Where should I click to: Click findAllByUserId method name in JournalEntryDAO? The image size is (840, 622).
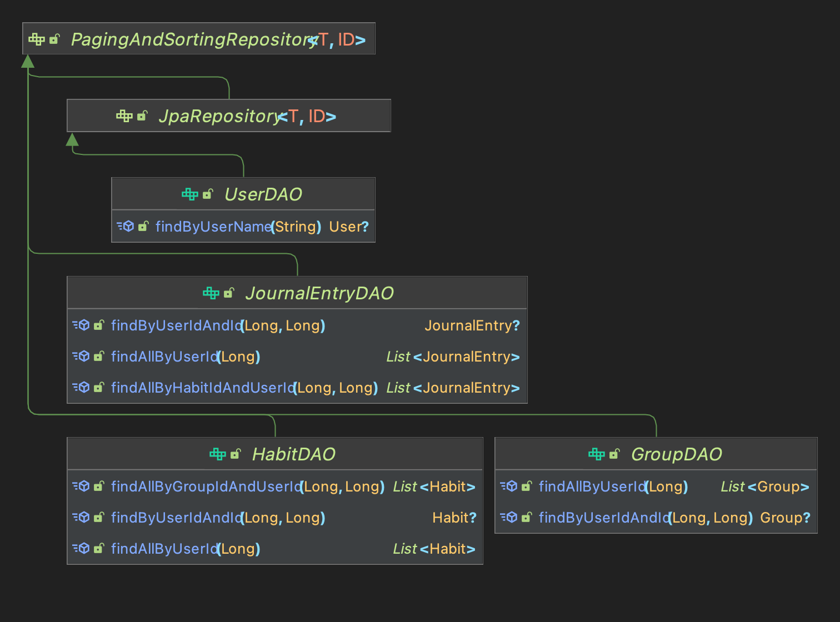tap(164, 357)
